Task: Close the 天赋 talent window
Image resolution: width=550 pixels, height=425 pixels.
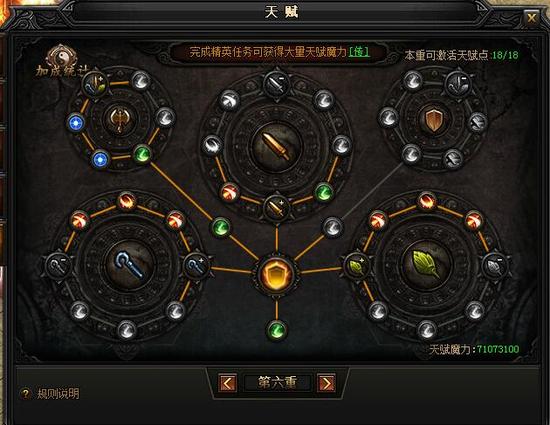Action: 532,17
